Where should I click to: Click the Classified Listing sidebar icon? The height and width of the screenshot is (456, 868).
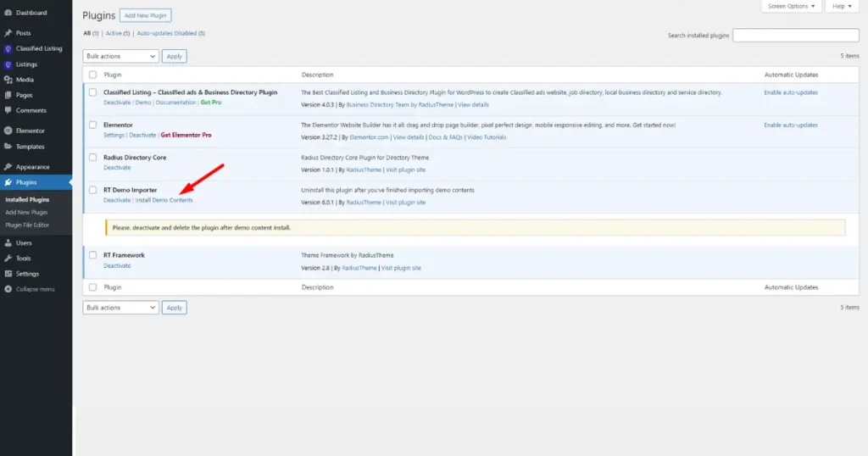(x=8, y=48)
